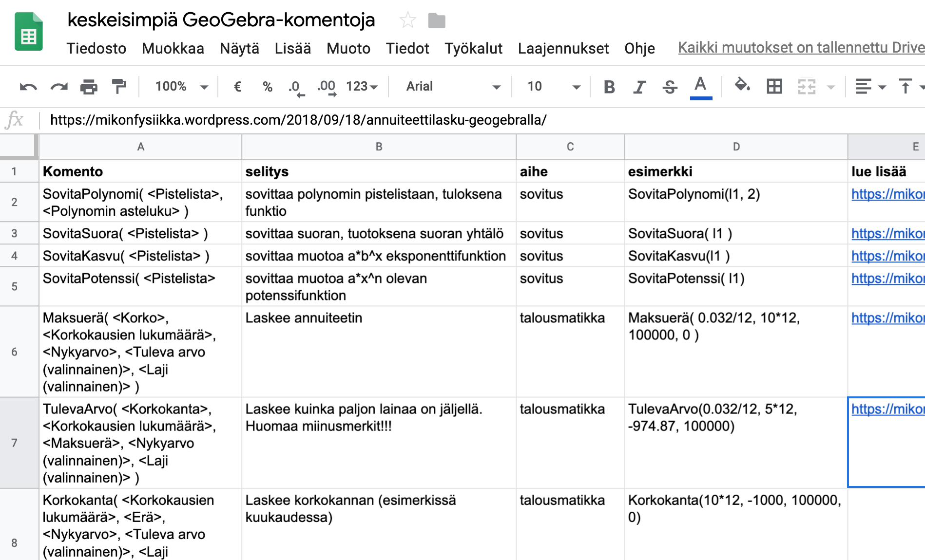The height and width of the screenshot is (560, 925).
Task: Click the fill color paint bucket
Action: 742,86
